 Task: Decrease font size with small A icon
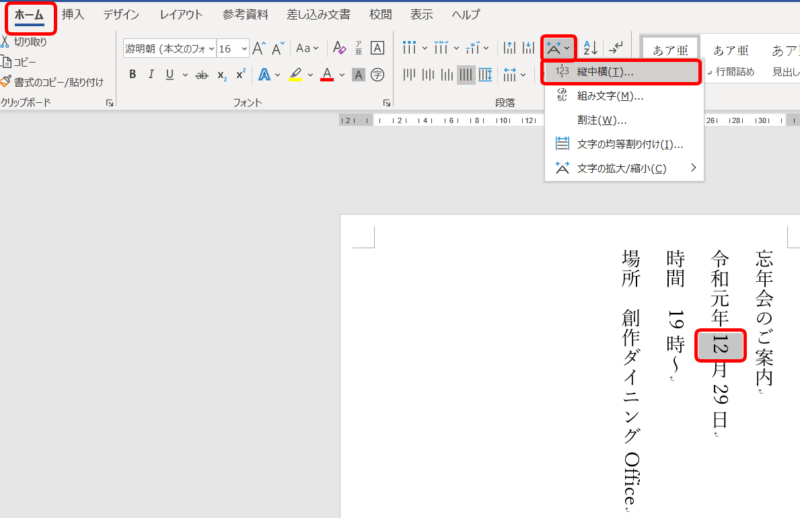pyautogui.click(x=278, y=48)
